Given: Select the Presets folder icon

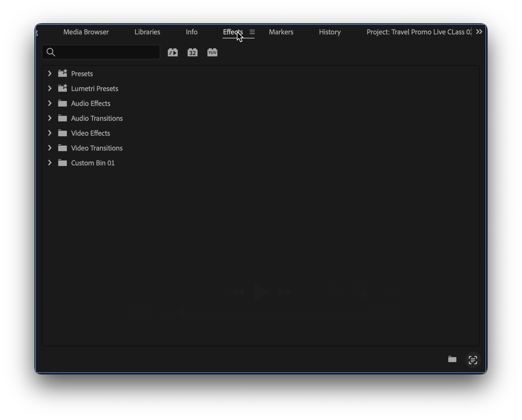Looking at the screenshot, I should tap(63, 73).
